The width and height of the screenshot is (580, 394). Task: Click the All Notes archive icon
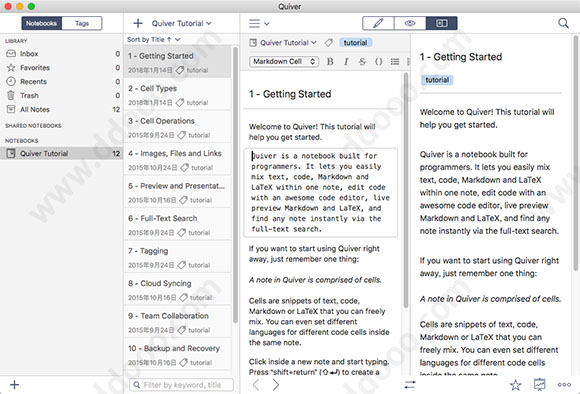(x=11, y=109)
